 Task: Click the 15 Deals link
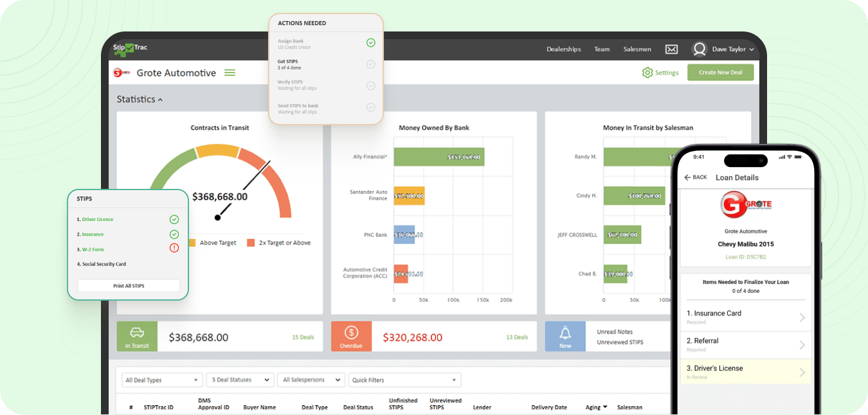coord(302,337)
